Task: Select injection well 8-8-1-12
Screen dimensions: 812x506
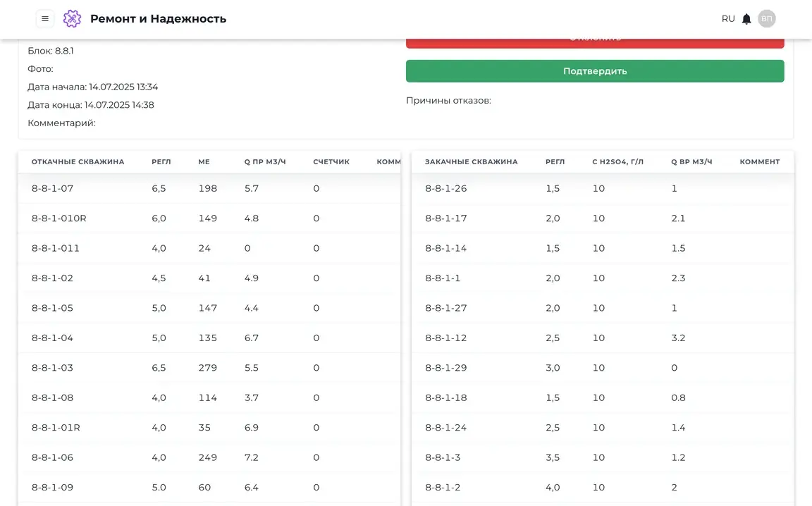Action: 603,338
